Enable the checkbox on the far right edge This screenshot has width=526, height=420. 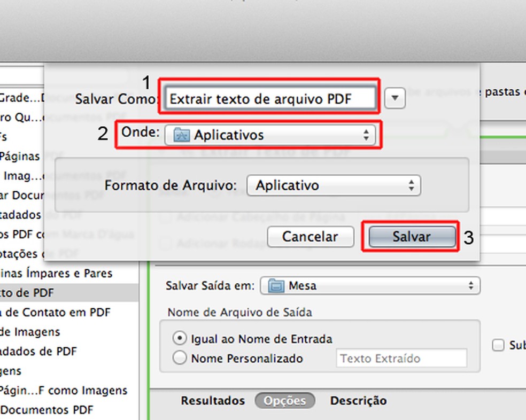(499, 345)
